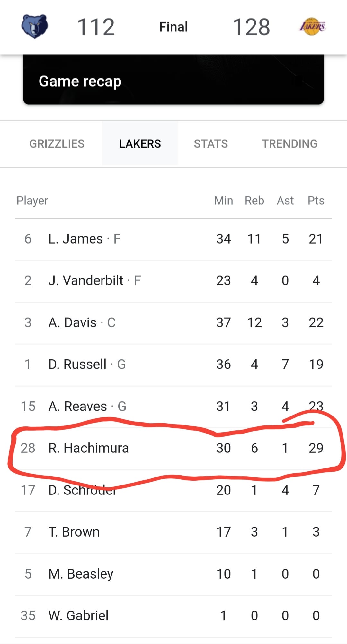Tap T. Brown player name
Image resolution: width=347 pixels, height=644 pixels.
click(74, 532)
